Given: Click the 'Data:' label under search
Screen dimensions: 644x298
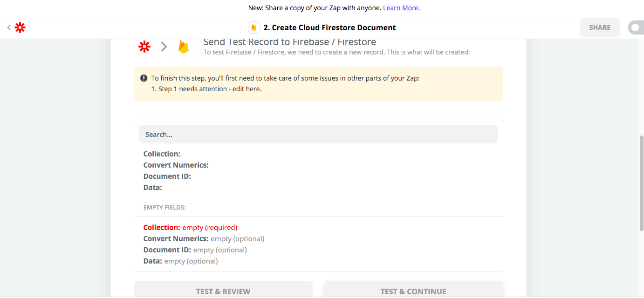Looking at the screenshot, I should [153, 187].
